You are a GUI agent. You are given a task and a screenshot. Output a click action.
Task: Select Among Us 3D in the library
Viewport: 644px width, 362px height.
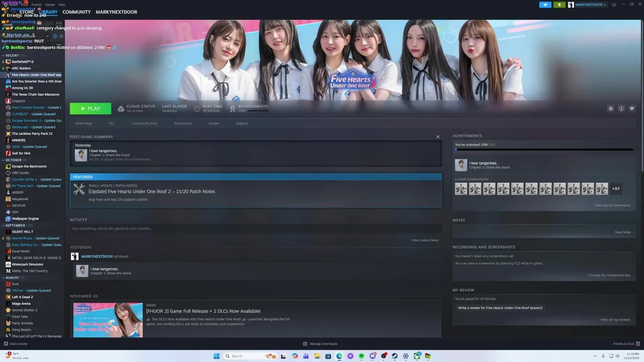tap(22, 88)
